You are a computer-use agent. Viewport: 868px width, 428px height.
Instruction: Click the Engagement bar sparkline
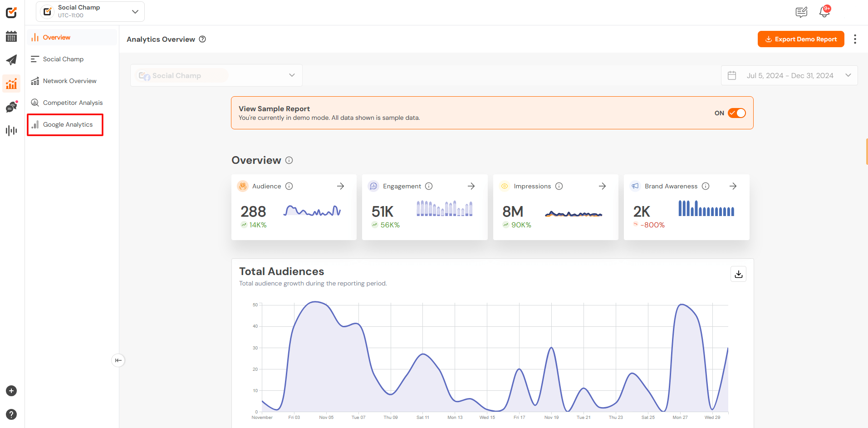click(445, 208)
